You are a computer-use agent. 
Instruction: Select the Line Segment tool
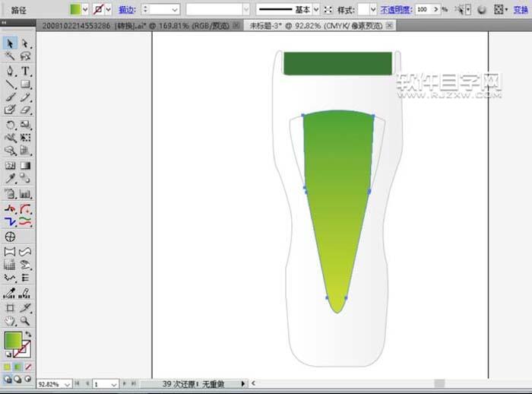[x=10, y=84]
